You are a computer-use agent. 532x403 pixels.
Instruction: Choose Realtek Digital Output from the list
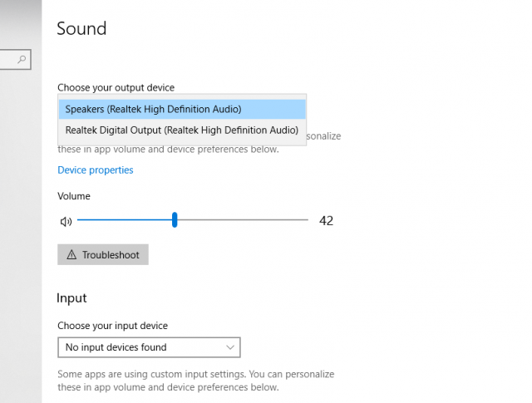click(x=182, y=130)
